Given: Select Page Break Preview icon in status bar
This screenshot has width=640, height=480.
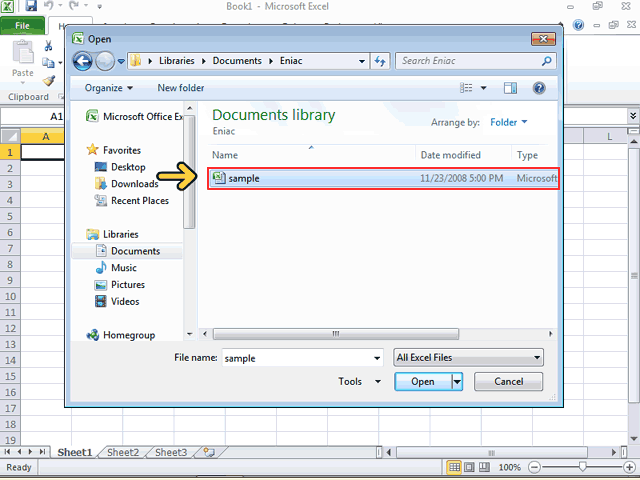Looking at the screenshot, I should (484, 467).
